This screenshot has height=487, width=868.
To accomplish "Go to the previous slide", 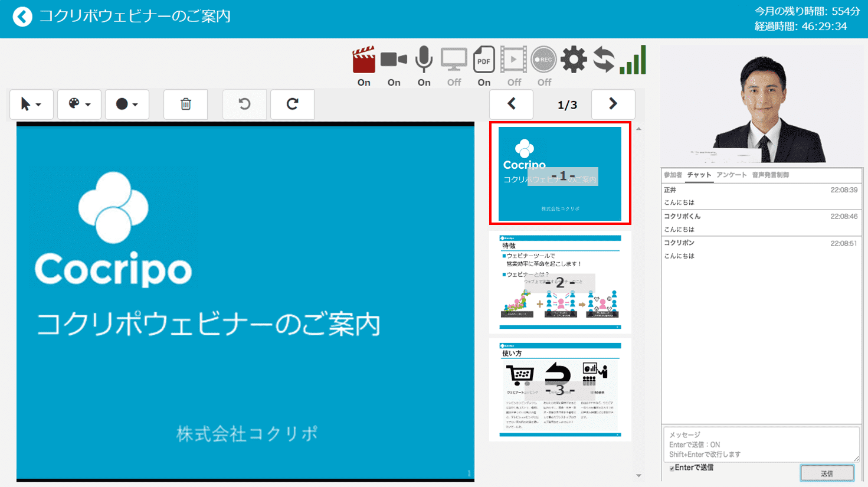I will click(x=511, y=104).
